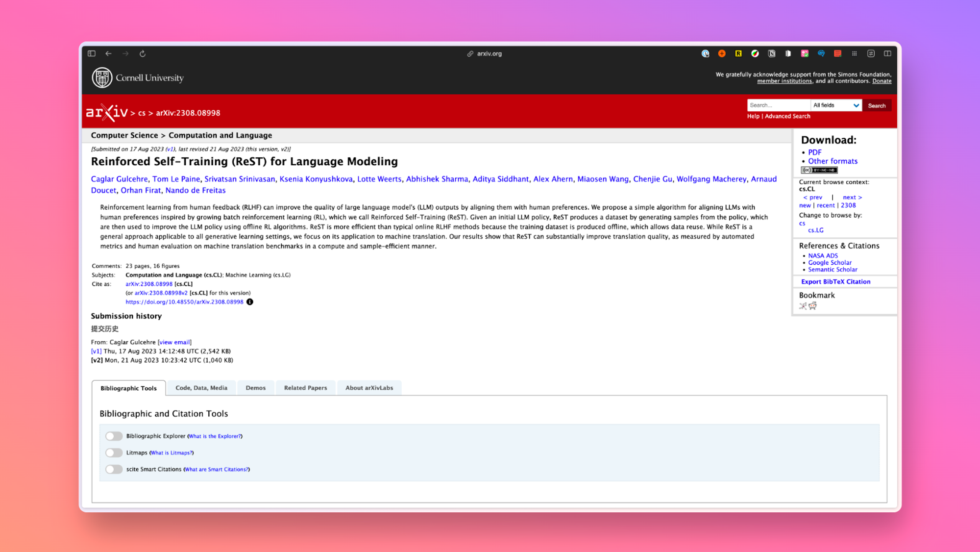Click the Cornell University seal logo

[x=102, y=77]
